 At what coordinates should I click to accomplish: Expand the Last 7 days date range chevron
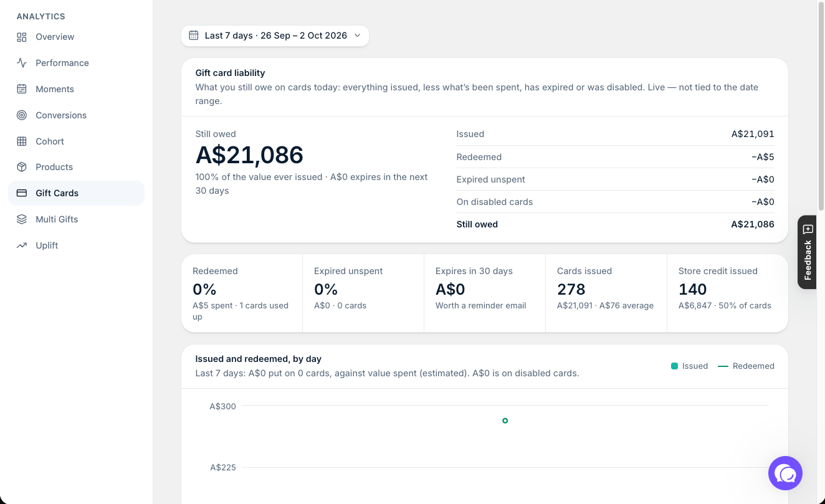click(358, 36)
